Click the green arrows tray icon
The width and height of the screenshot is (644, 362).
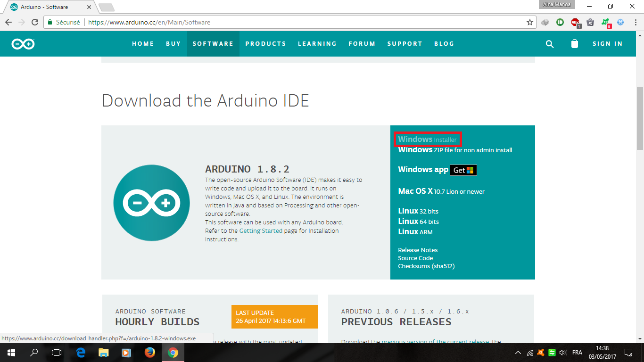pos(552,353)
